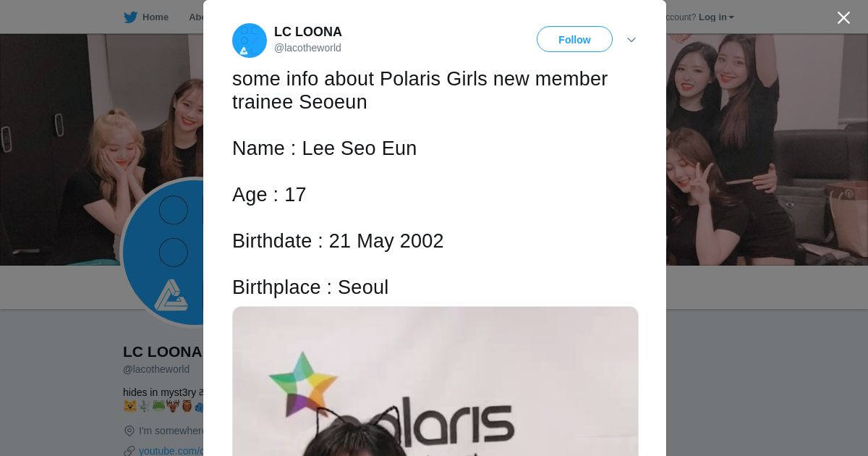This screenshot has height=456, width=868.
Task: Click the link chain icon by youtube
Action: point(129,451)
